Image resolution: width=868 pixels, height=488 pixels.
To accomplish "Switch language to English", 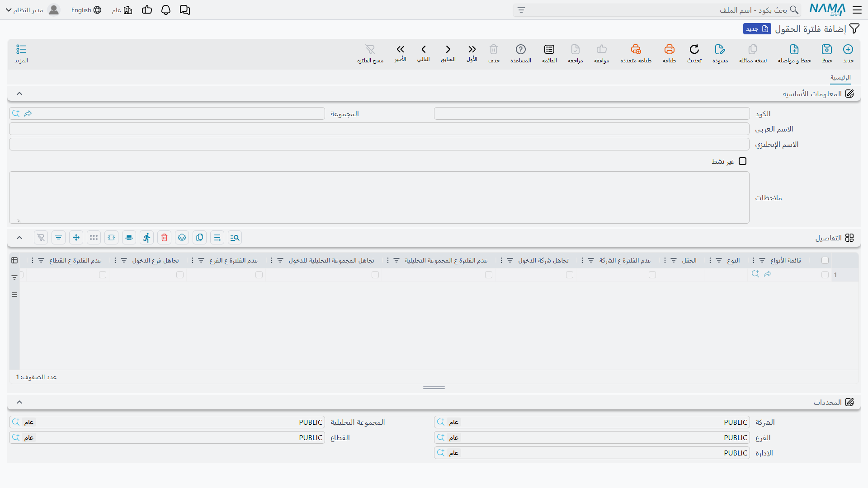I will 86,10.
